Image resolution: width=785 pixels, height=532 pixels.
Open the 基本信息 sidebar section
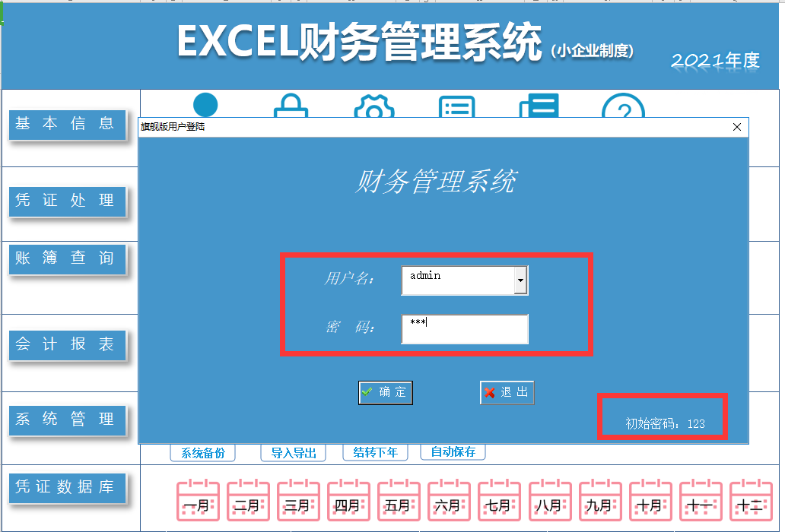click(67, 124)
